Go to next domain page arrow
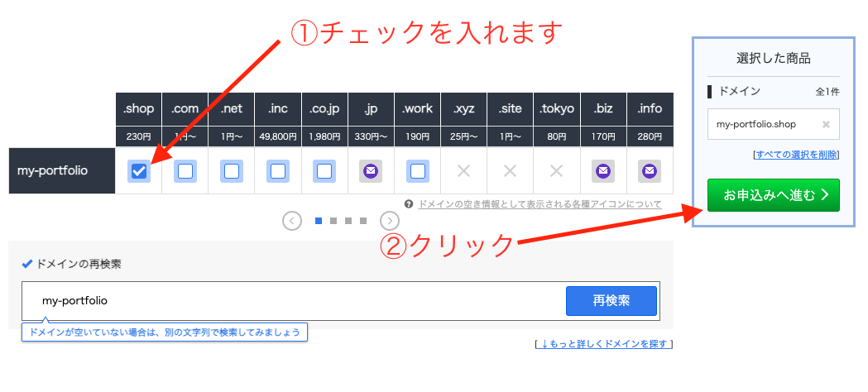Image resolution: width=868 pixels, height=392 pixels. coord(390,221)
